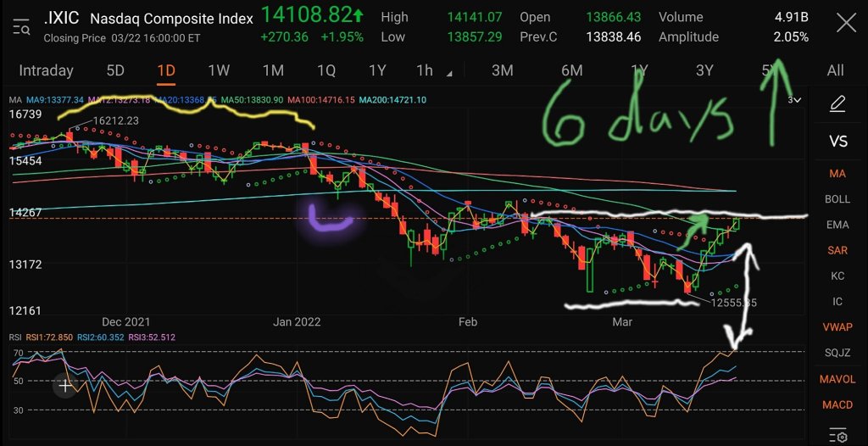This screenshot has width=868, height=446.
Task: Select the 1Y interval tab
Action: pyautogui.click(x=377, y=70)
